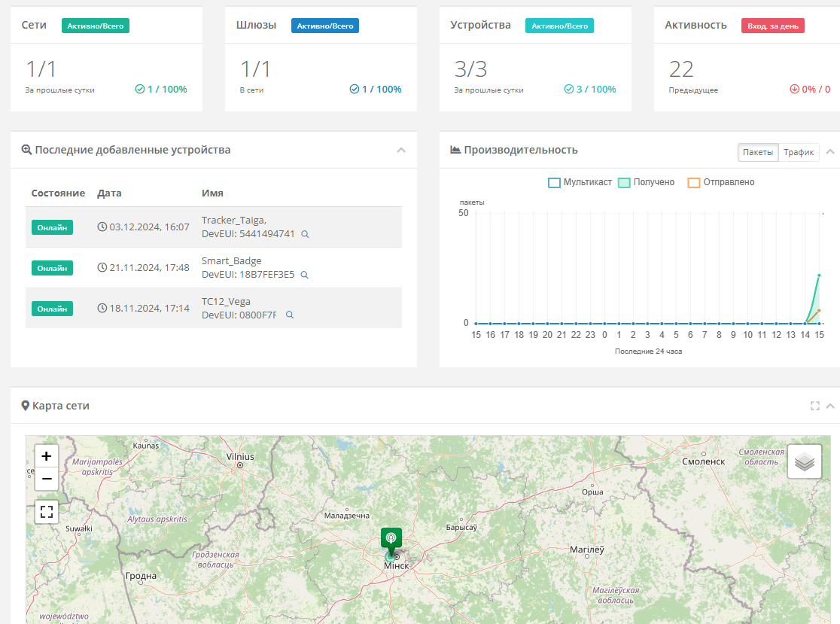Zoom in on the network map
This screenshot has width=840, height=624.
47,456
